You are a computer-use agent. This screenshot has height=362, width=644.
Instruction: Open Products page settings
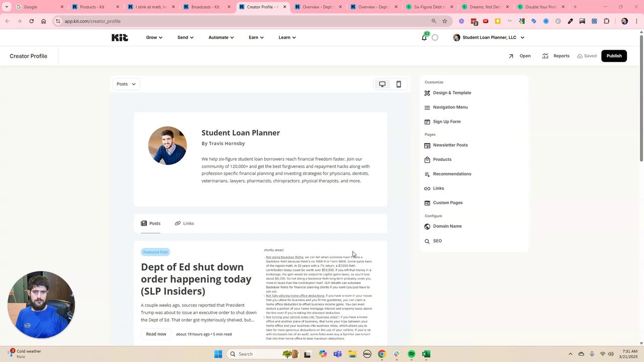[x=438, y=159]
